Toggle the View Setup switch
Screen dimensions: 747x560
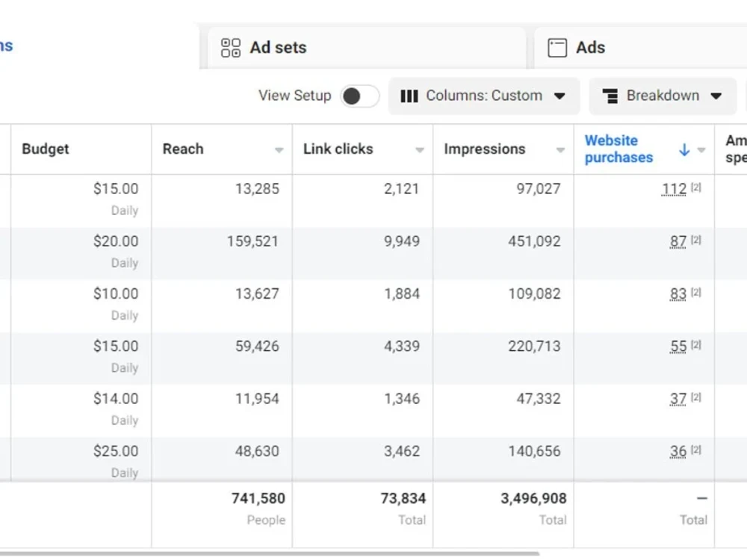(359, 96)
